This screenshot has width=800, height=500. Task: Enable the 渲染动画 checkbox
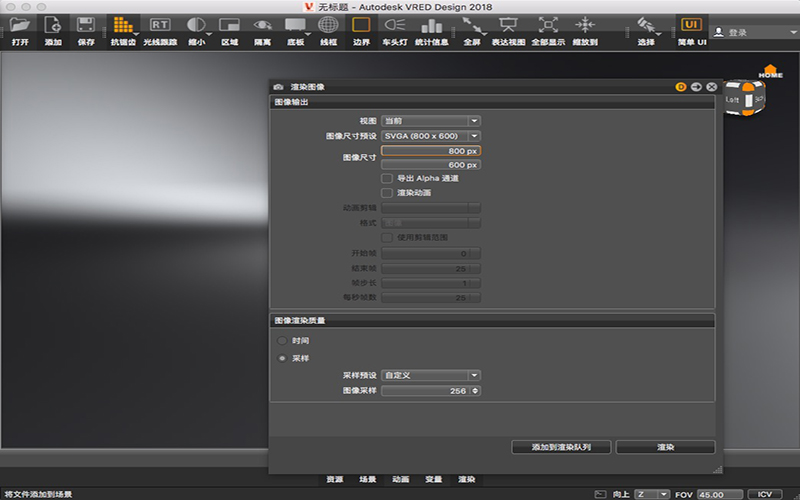(387, 193)
